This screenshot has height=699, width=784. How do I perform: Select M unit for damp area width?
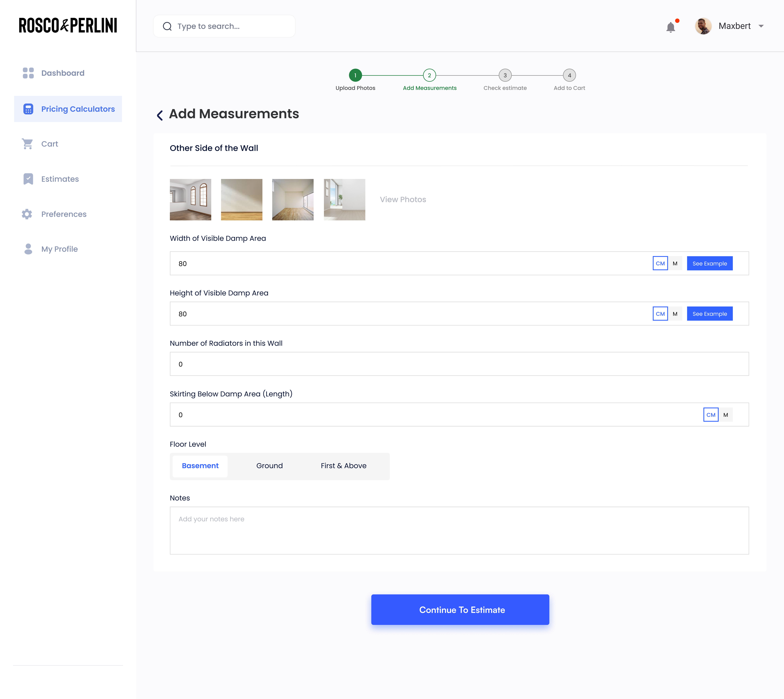pos(675,263)
